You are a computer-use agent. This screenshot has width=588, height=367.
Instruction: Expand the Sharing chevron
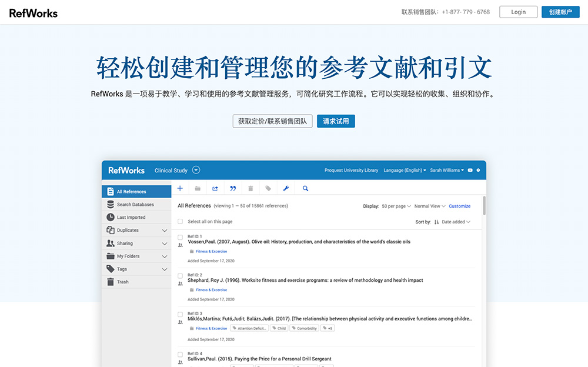(x=164, y=243)
